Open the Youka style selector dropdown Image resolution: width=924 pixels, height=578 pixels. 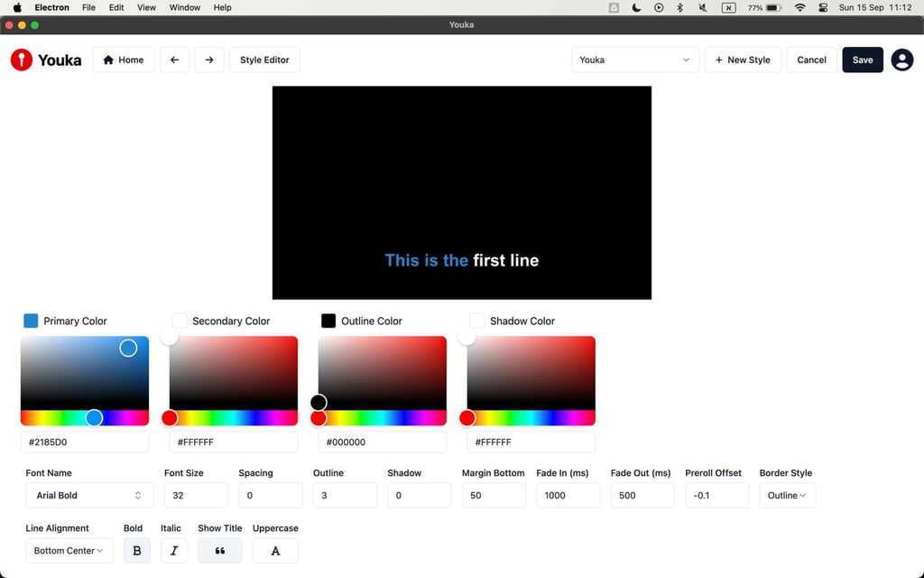[x=634, y=60]
